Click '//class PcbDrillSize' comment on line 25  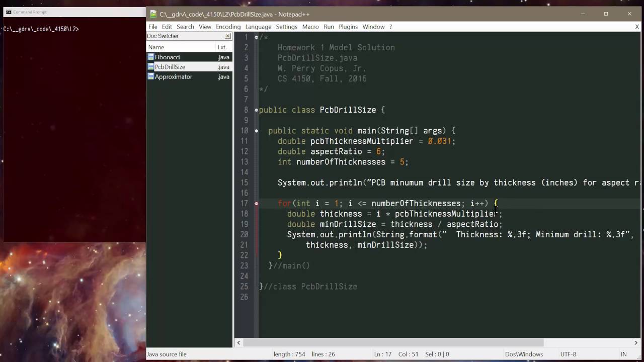310,287
